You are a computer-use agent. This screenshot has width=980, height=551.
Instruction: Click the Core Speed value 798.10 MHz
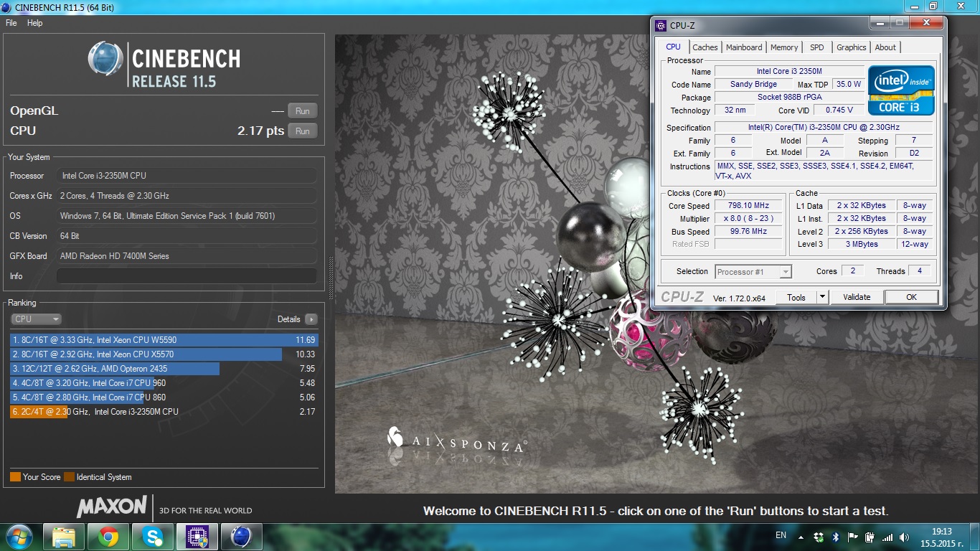pyautogui.click(x=748, y=206)
